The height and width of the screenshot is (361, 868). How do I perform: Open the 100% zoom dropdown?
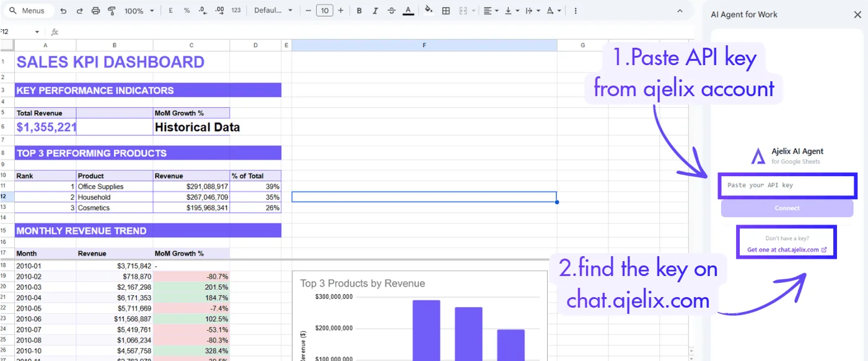[139, 11]
